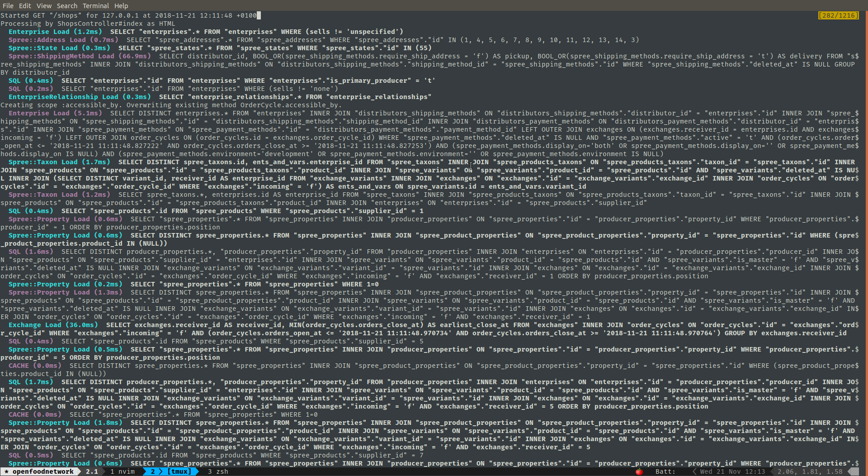868x476 pixels.
Task: Click the chevron between 2 and [tmux]
Action: point(161,471)
